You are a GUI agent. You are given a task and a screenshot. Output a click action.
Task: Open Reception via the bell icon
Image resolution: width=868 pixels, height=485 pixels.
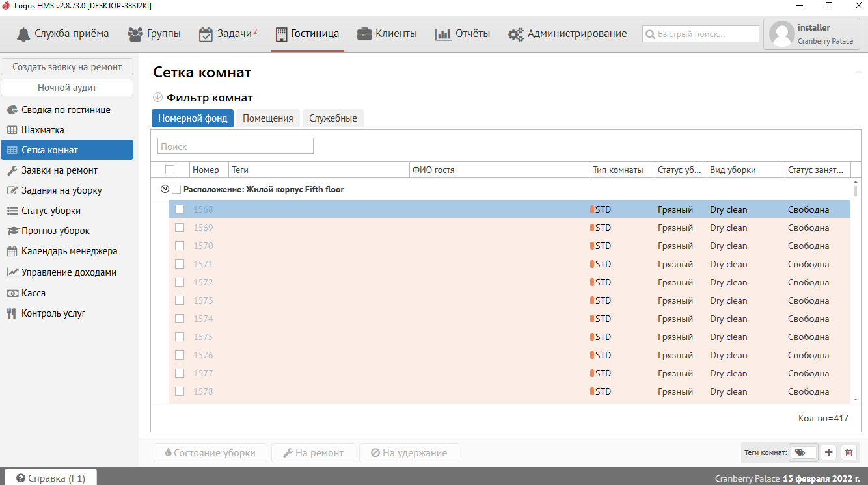coord(24,34)
